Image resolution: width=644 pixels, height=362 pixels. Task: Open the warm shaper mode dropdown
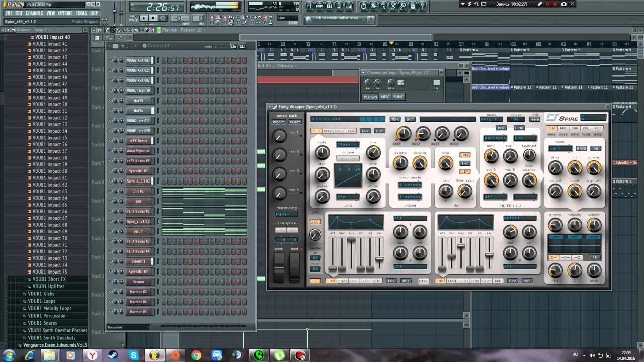click(560, 149)
